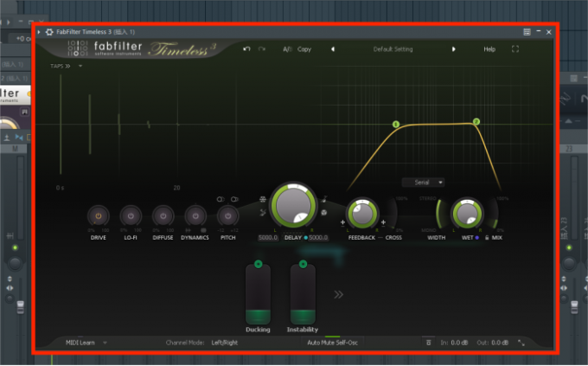Open the TAPS dropdown arrow

coord(80,66)
